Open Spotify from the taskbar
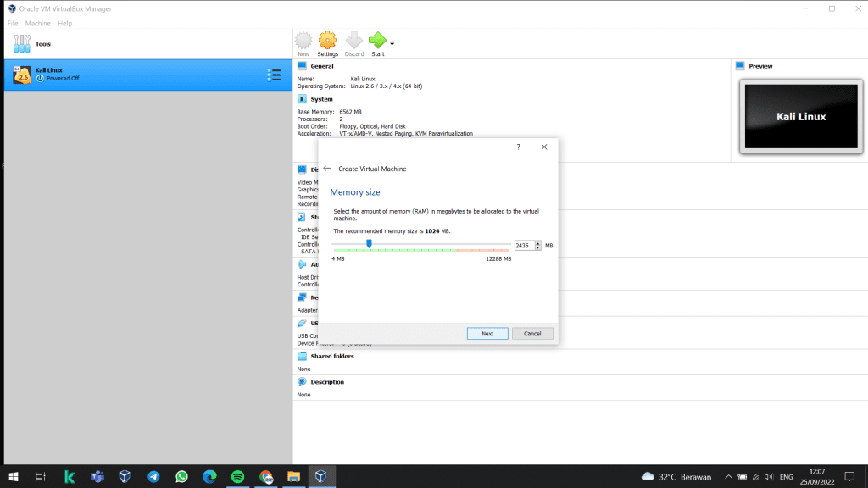The width and height of the screenshot is (868, 488). click(x=237, y=477)
